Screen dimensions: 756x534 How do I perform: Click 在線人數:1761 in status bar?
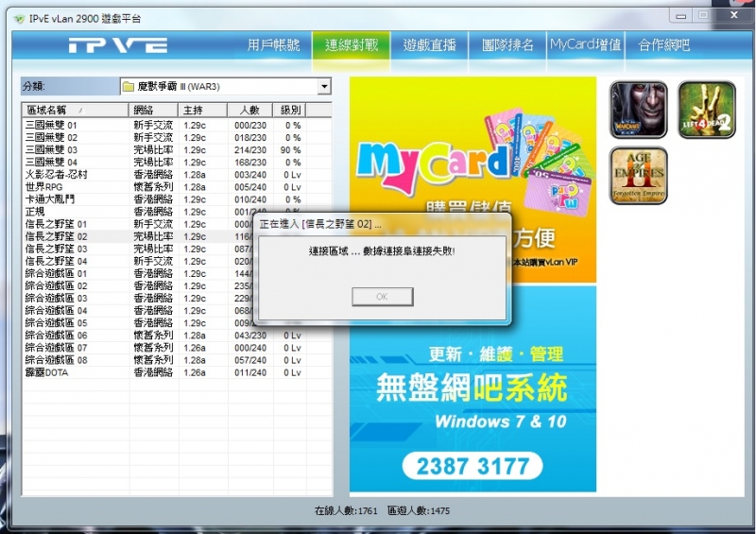(x=346, y=511)
